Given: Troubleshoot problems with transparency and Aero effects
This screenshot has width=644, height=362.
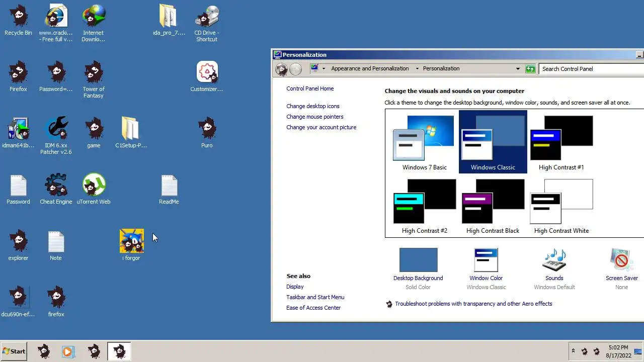Looking at the screenshot, I should coord(473,304).
